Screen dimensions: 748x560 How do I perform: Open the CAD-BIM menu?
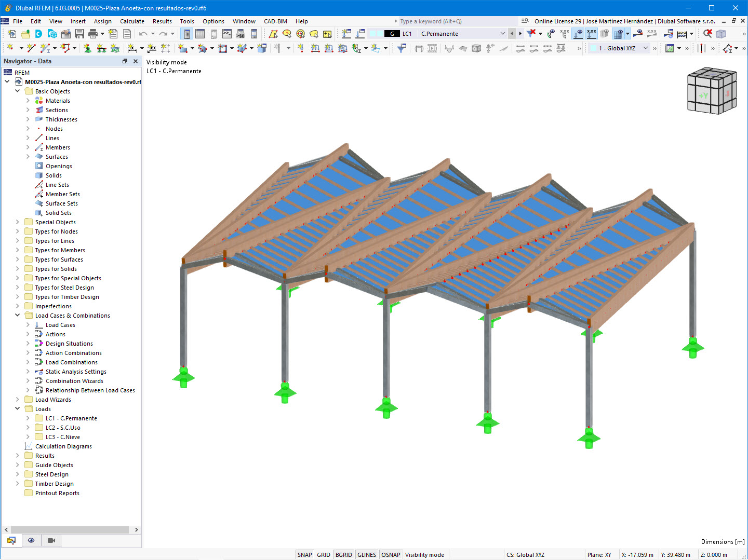(275, 21)
